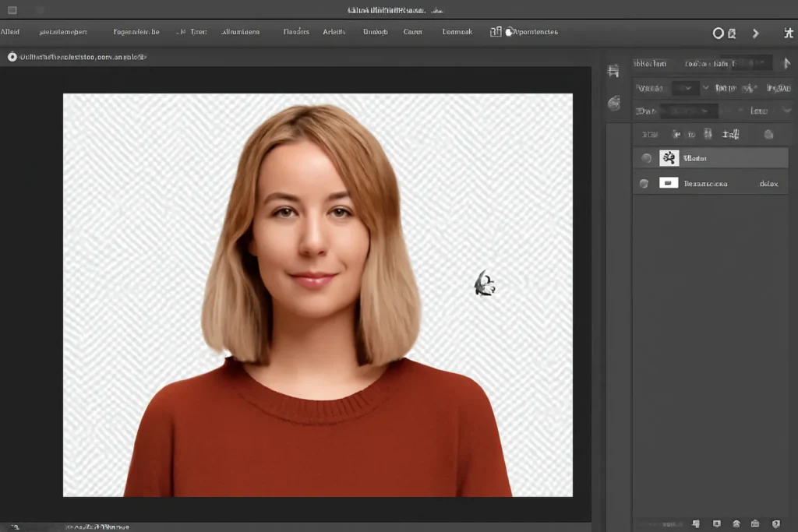The image size is (798, 532).
Task: Switch to the first panel tab at right
Action: point(650,64)
